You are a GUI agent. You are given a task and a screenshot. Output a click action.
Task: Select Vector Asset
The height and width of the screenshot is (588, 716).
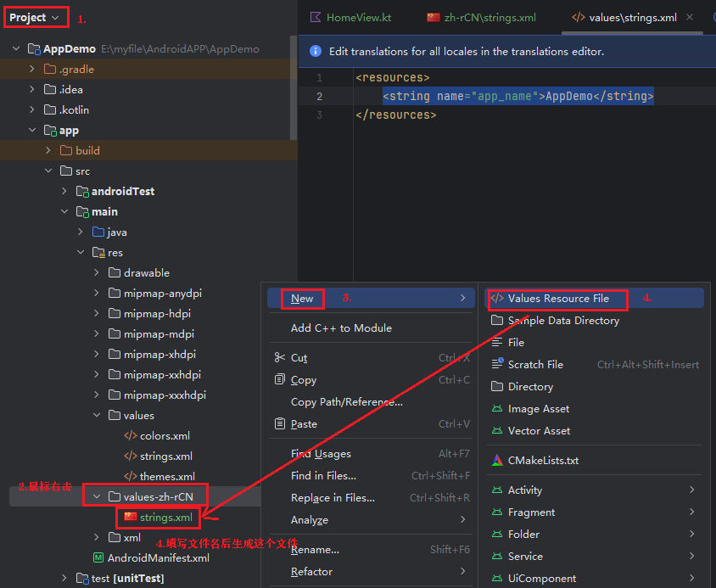pyautogui.click(x=594, y=431)
